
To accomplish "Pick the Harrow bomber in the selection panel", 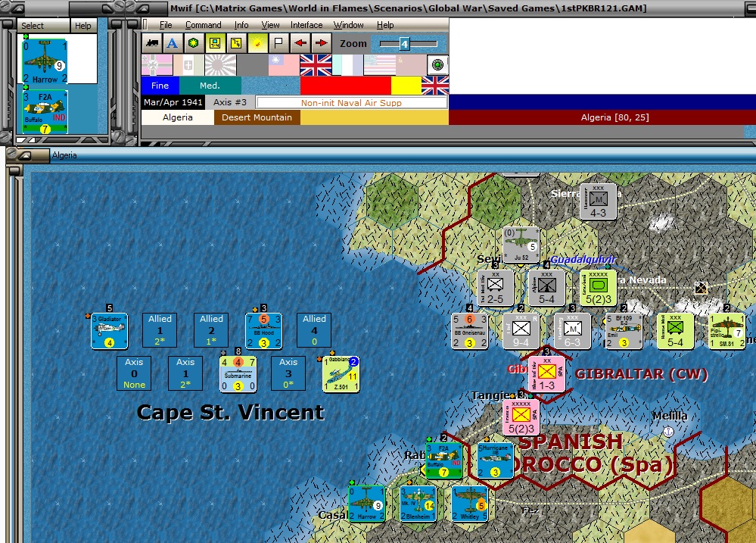I will 45,61.
